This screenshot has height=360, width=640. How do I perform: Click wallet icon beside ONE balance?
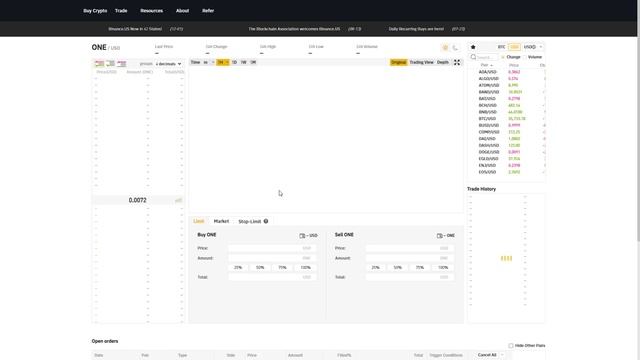click(x=439, y=236)
